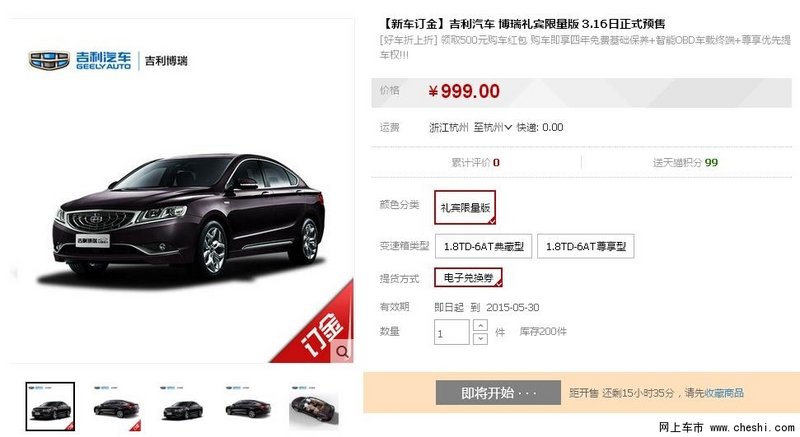Viewport: 800px width, 437px height.
Task: Click 送天猫积分 99 points label
Action: [x=685, y=163]
